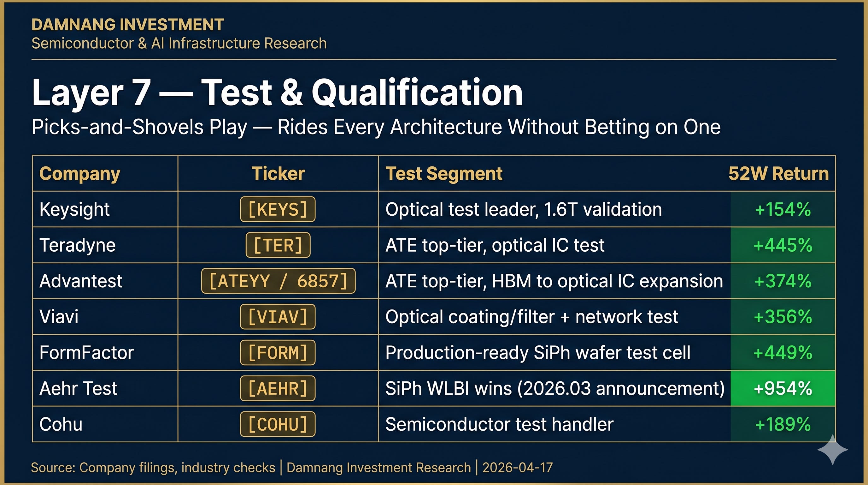Click the Aehr Test company name
This screenshot has width=868, height=485.
[78, 388]
